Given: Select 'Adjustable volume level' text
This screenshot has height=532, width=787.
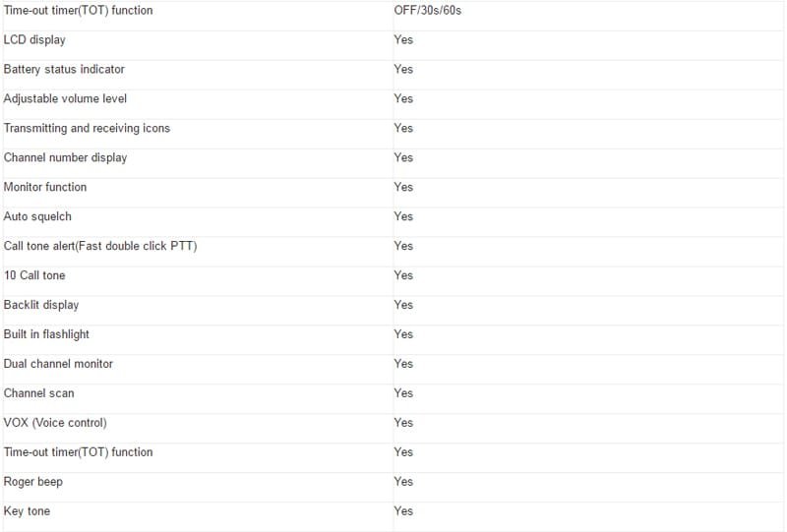Looking at the screenshot, I should (x=65, y=99).
